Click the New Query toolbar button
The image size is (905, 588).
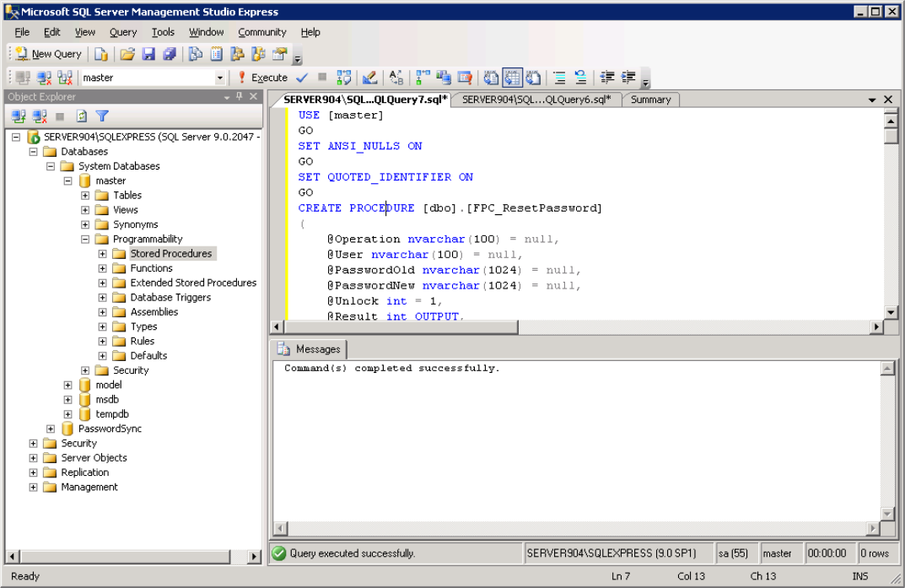tap(49, 54)
